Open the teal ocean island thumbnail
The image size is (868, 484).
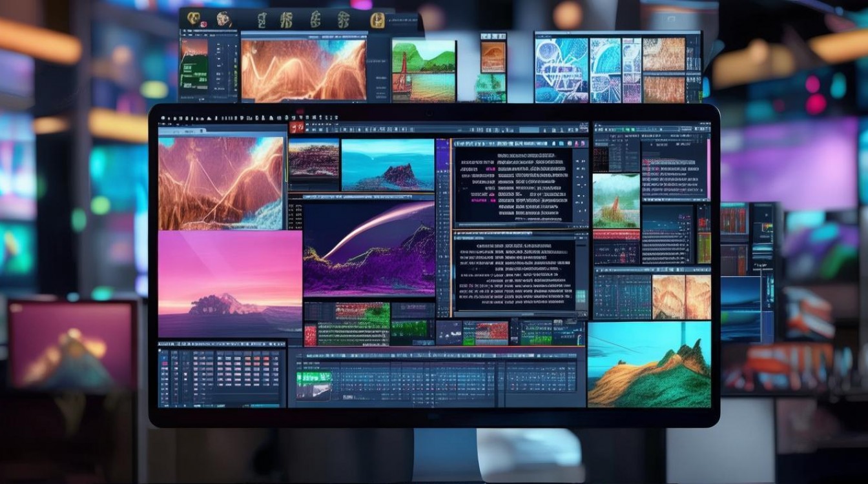(387, 165)
